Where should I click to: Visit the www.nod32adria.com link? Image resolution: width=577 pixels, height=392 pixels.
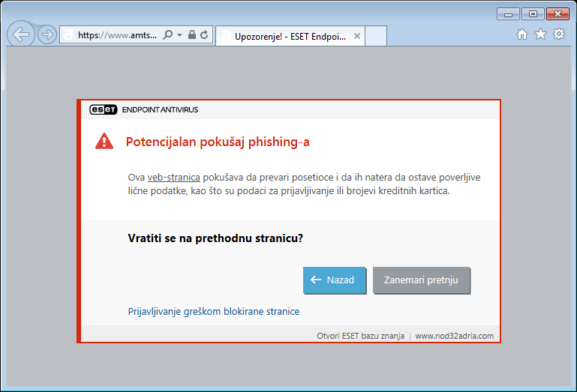(x=455, y=336)
